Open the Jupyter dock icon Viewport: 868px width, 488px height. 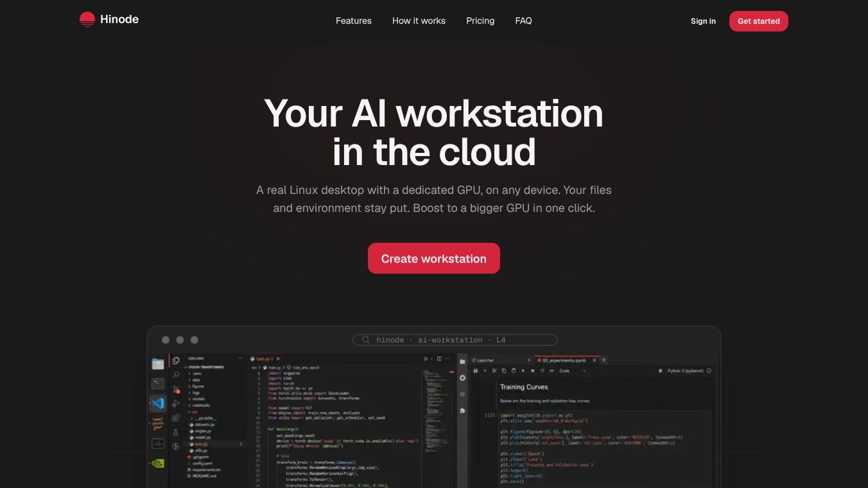point(158,423)
